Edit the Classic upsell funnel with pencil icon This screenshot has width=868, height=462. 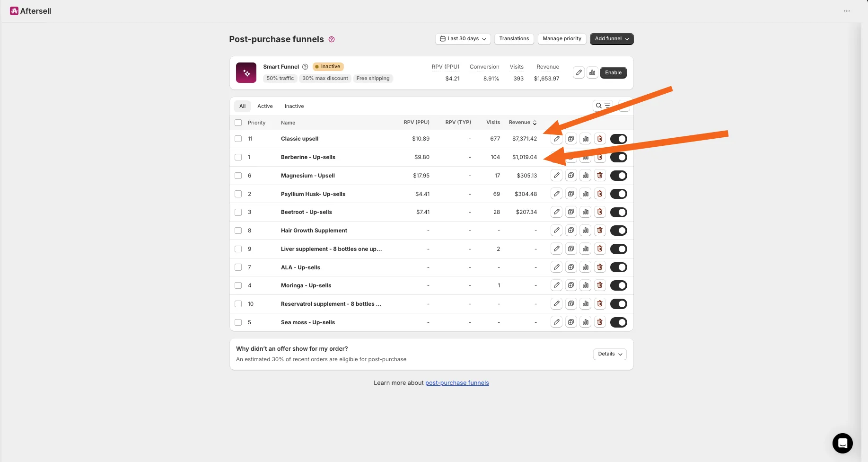tap(557, 139)
